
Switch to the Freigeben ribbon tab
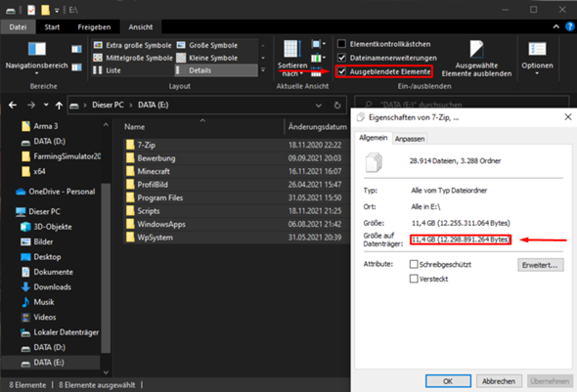click(94, 26)
